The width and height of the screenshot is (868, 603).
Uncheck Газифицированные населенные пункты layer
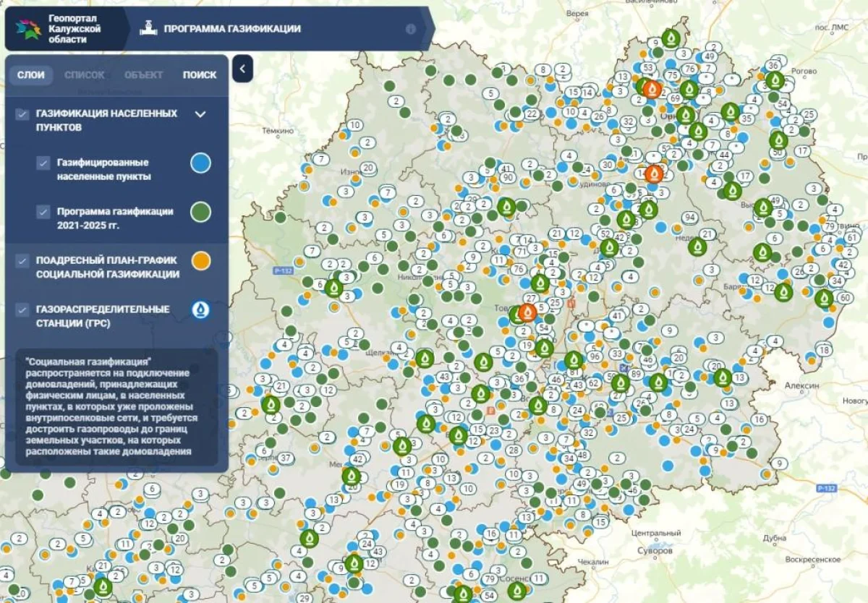[x=43, y=163]
